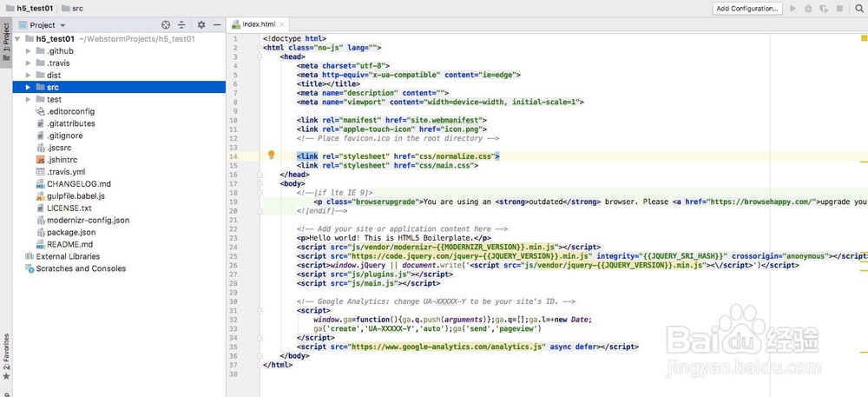Click the .jshintrc file icon
This screenshot has height=397, width=868.
(x=40, y=160)
